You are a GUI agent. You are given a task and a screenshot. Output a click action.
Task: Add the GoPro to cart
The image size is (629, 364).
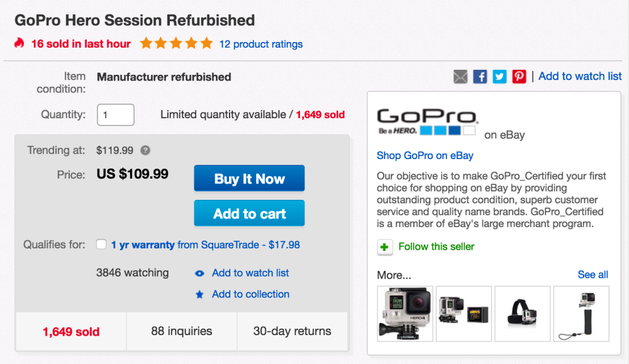pos(249,213)
